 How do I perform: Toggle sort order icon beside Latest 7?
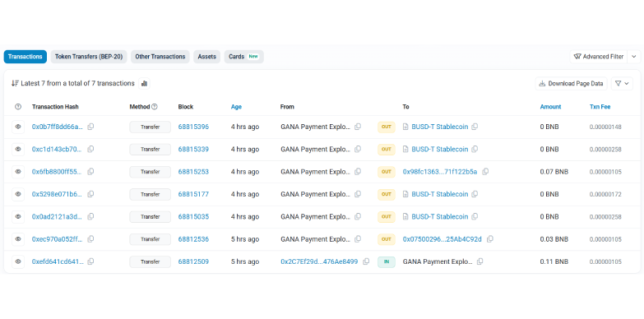click(15, 83)
